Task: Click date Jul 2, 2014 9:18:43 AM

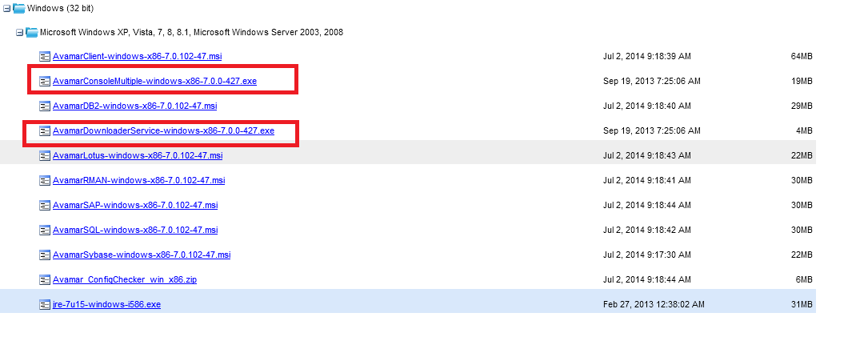Action: point(647,156)
